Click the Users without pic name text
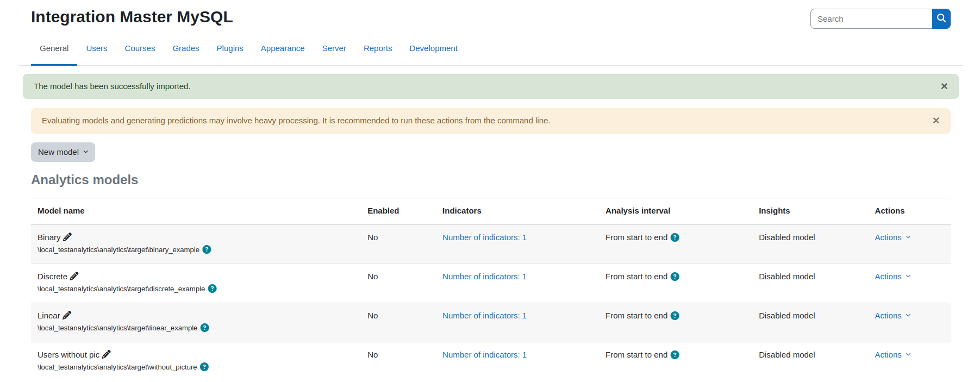The height and width of the screenshot is (382, 980). 68,355
